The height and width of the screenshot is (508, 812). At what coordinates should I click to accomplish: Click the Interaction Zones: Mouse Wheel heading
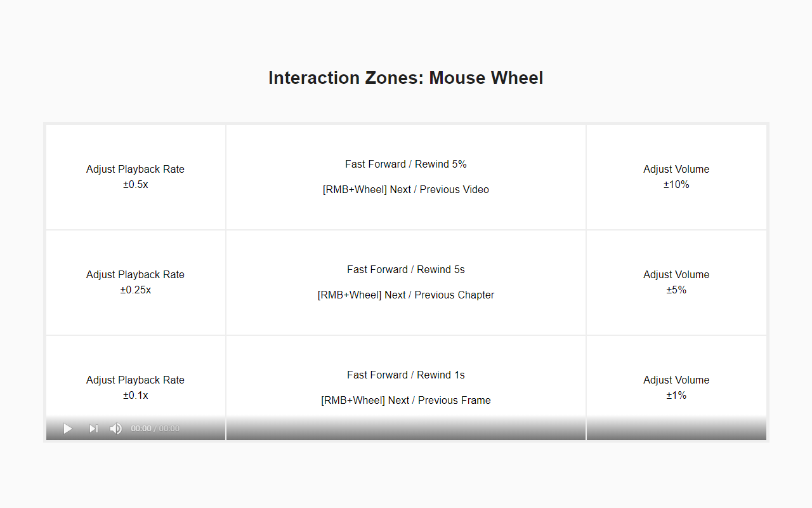coord(405,77)
